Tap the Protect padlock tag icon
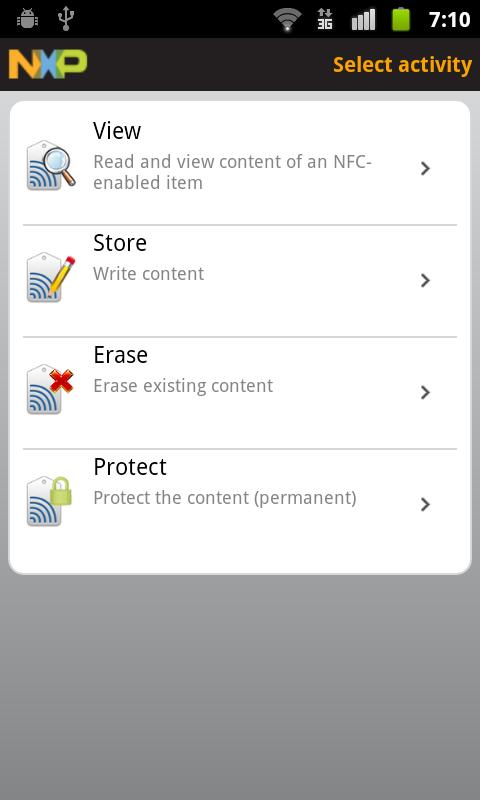The image size is (480, 800). [x=49, y=501]
